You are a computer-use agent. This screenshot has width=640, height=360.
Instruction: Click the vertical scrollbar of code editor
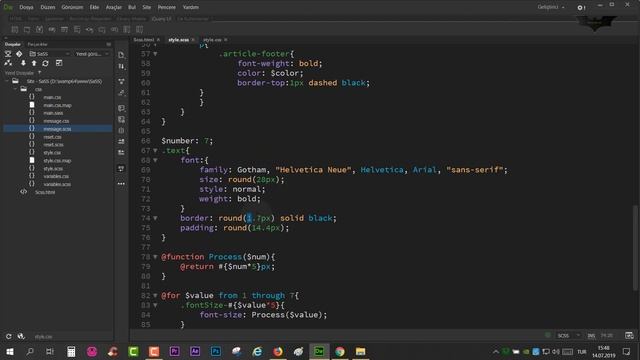pyautogui.click(x=636, y=247)
